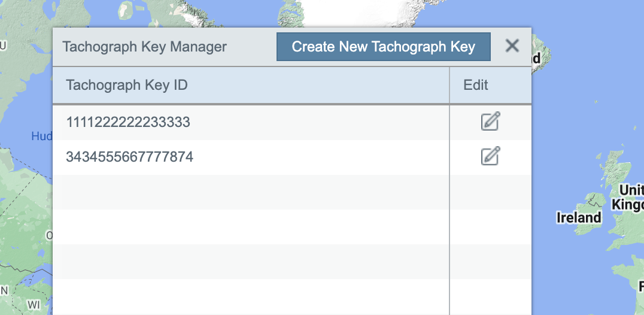Click the Ireland label on the map
This screenshot has width=644, height=315.
click(x=578, y=217)
